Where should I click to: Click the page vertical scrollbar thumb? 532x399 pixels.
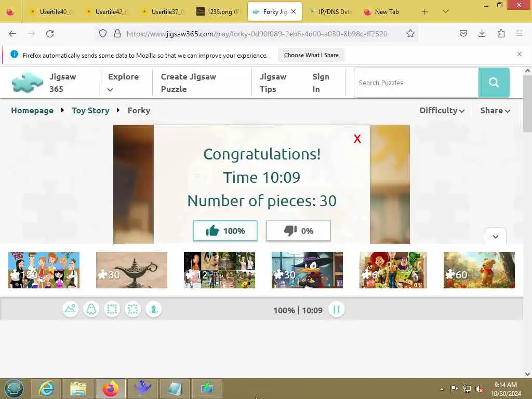click(x=527, y=103)
